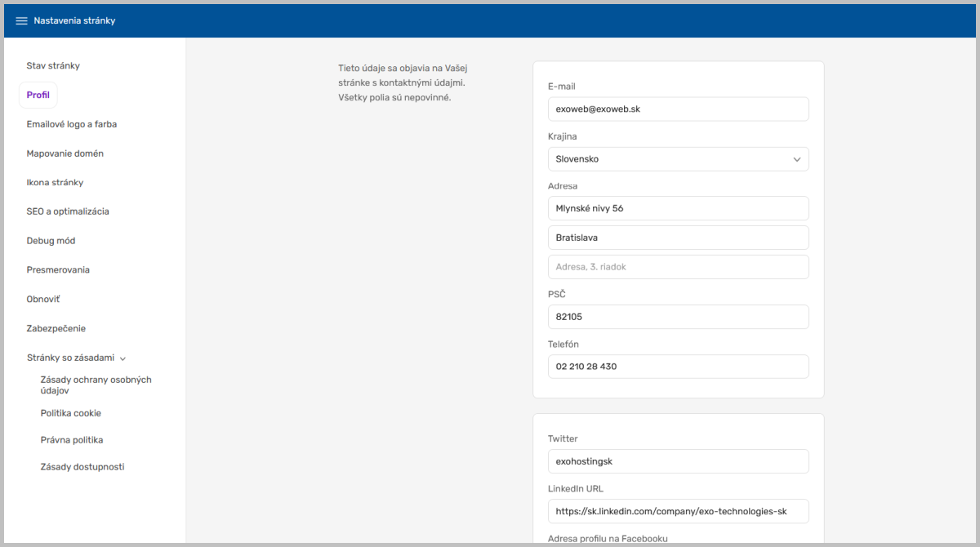The height and width of the screenshot is (547, 980).
Task: Open the hamburger menu icon
Action: (21, 20)
